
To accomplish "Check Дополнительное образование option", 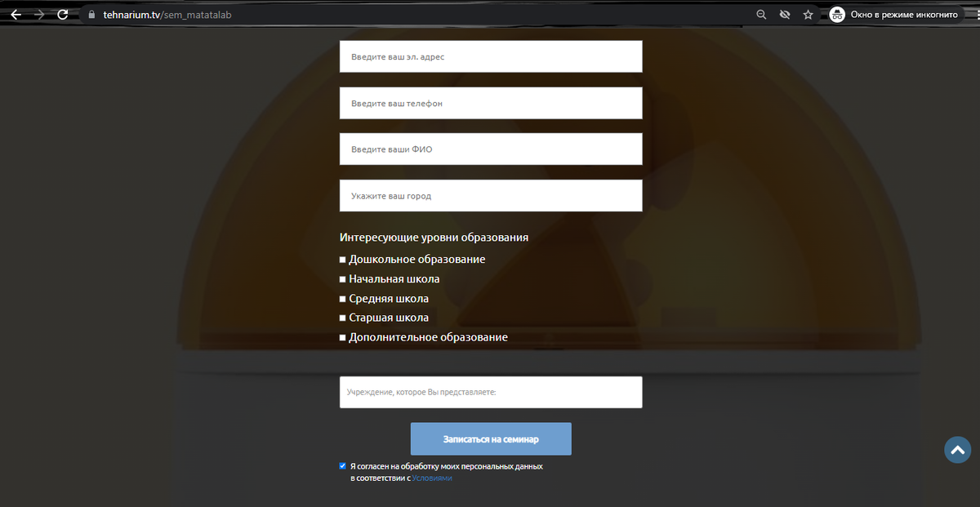I will click(343, 337).
